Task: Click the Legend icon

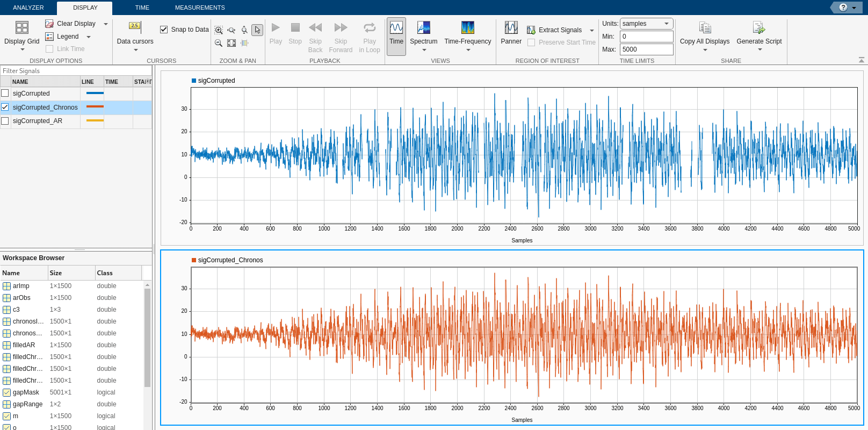Action: coord(49,37)
